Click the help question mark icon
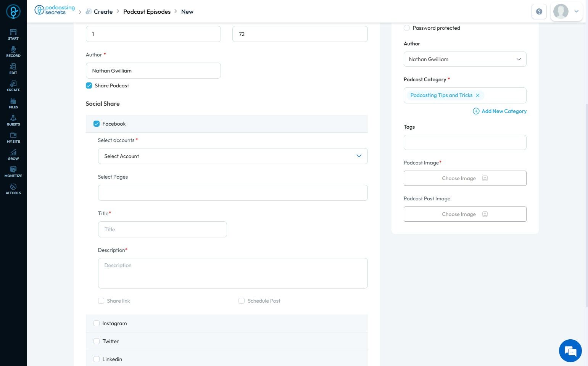 [539, 11]
